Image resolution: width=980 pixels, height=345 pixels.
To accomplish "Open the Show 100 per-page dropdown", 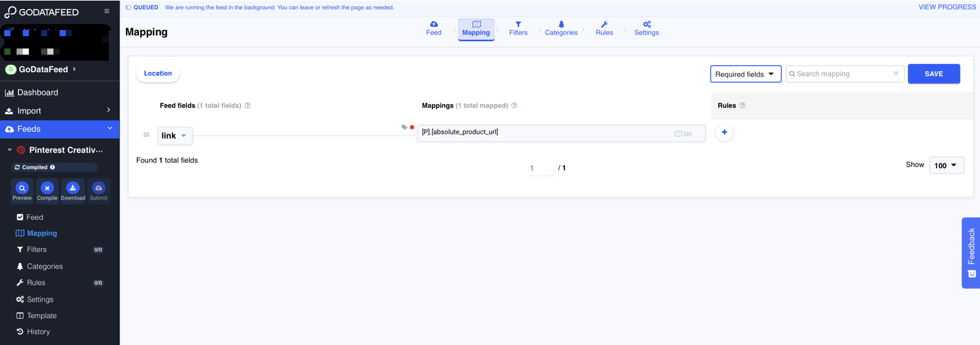I will click(946, 165).
